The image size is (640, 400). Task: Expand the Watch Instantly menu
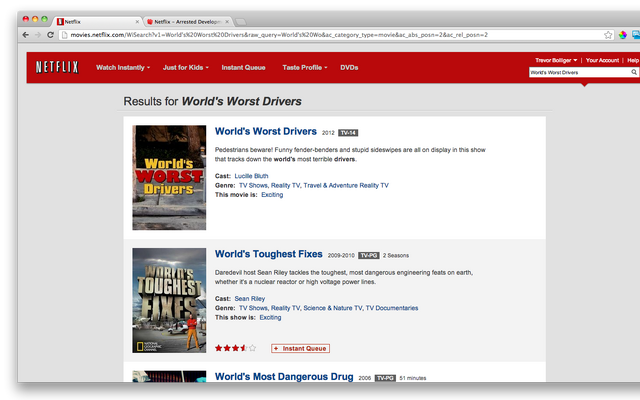point(123,68)
